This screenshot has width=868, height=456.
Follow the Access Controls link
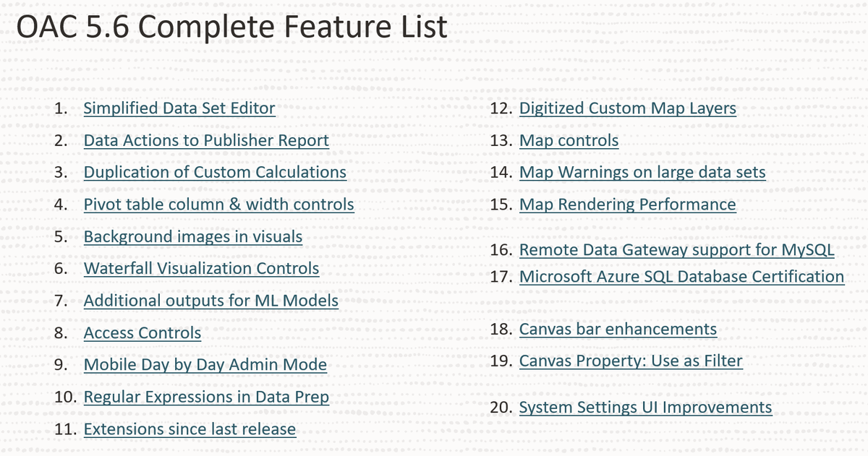click(142, 332)
